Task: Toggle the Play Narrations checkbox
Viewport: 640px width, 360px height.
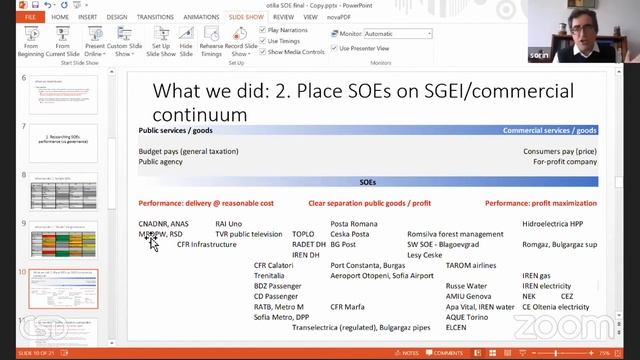Action: (262, 30)
